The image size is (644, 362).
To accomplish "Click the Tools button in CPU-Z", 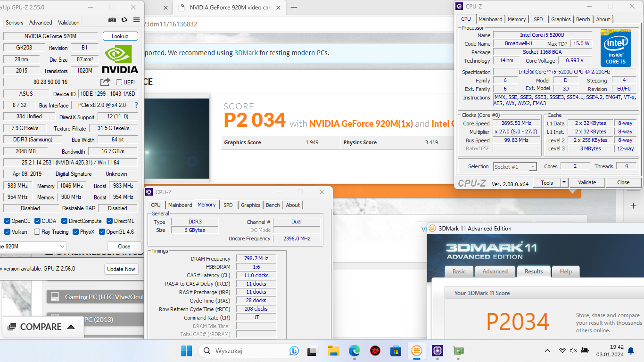I will click(547, 182).
